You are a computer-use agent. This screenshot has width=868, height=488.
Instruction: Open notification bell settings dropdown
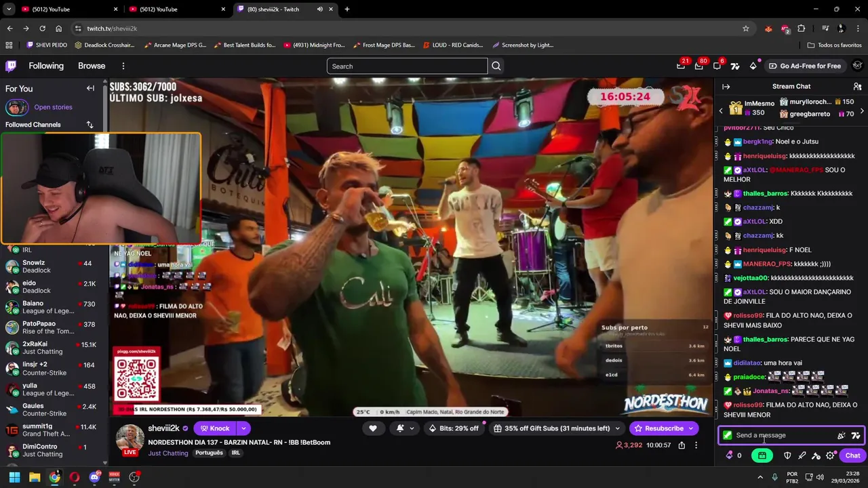tap(405, 428)
